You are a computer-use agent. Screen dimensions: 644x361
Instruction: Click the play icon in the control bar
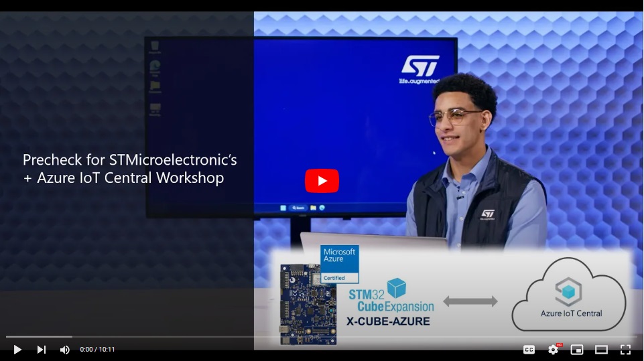[17, 350]
